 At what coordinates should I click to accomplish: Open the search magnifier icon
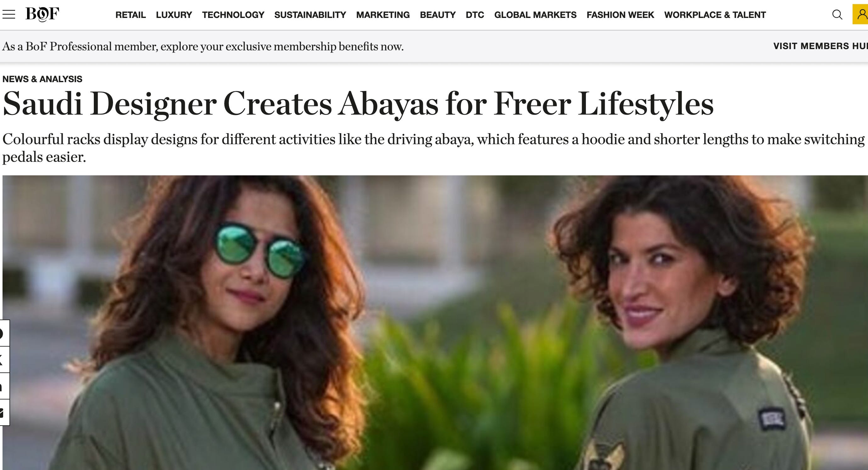point(837,15)
